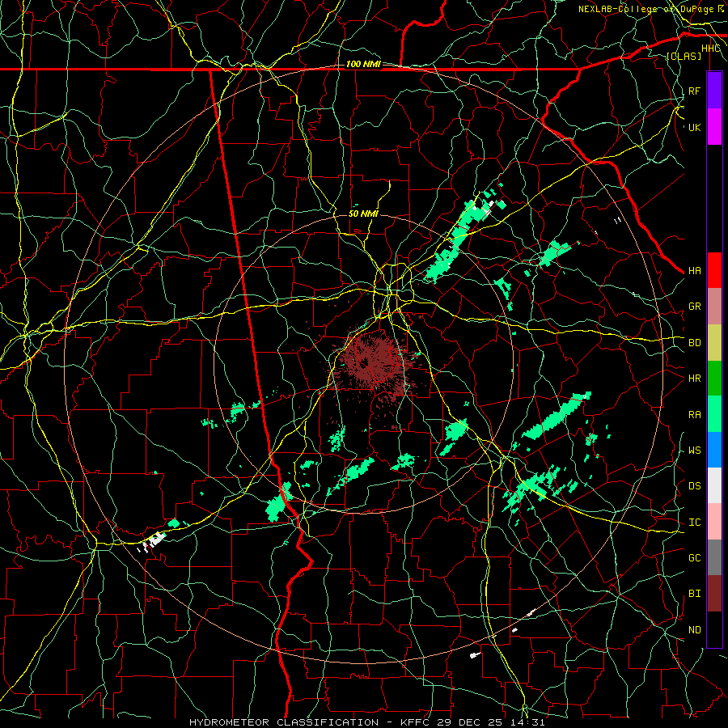Click the Hydrometeor Classification KFFC timestamp caption

[x=366, y=722]
